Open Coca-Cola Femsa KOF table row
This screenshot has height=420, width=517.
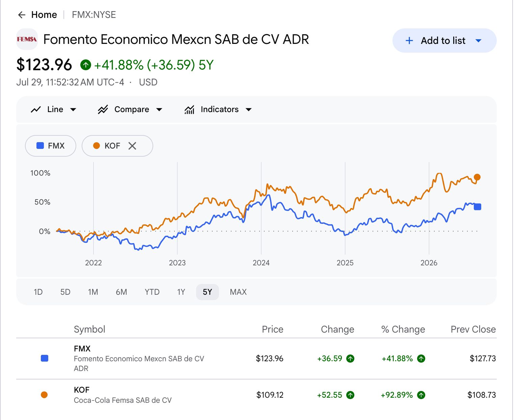coord(256,395)
